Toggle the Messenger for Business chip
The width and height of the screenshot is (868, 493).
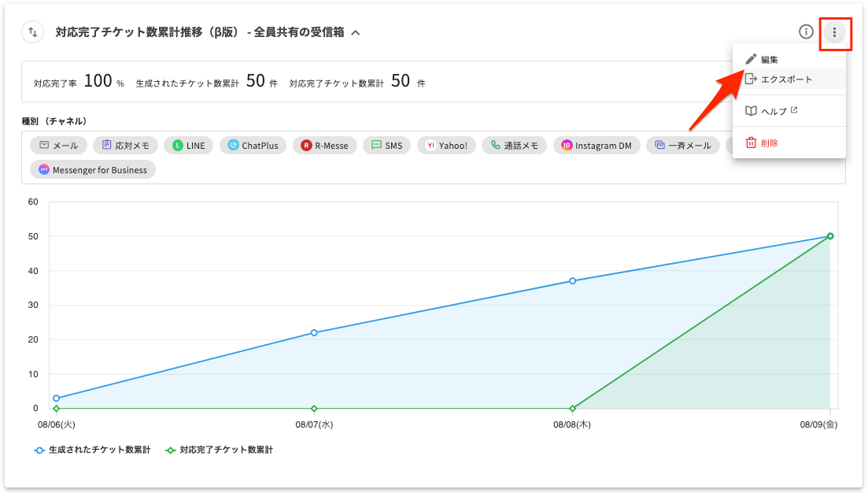pyautogui.click(x=93, y=170)
